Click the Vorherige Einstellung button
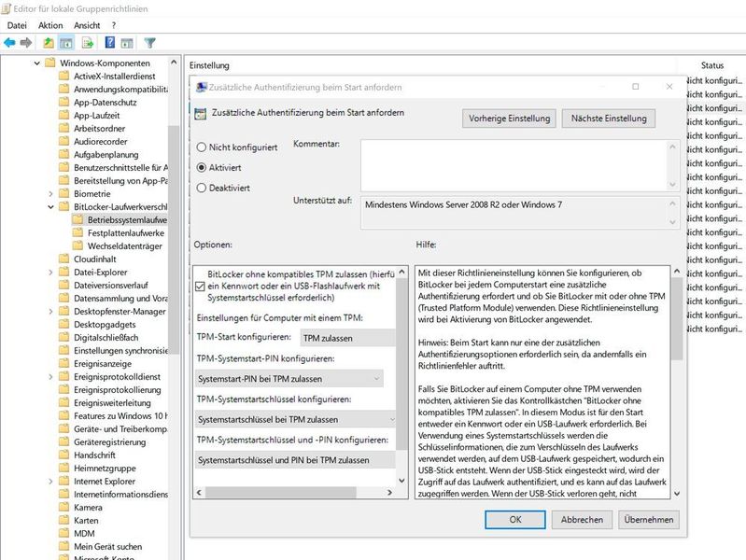Image resolution: width=746 pixels, height=560 pixels. (509, 119)
